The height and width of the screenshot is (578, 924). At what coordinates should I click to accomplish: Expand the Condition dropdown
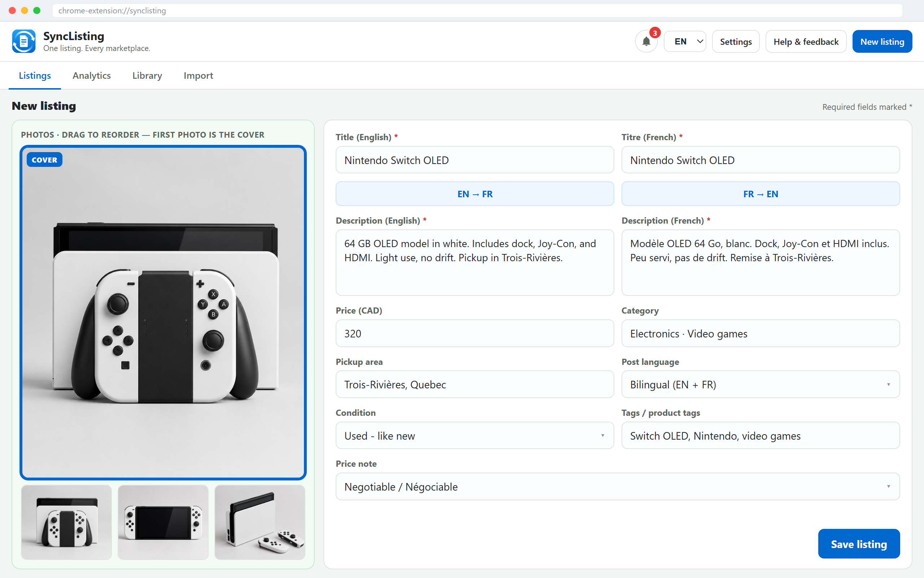tap(475, 435)
